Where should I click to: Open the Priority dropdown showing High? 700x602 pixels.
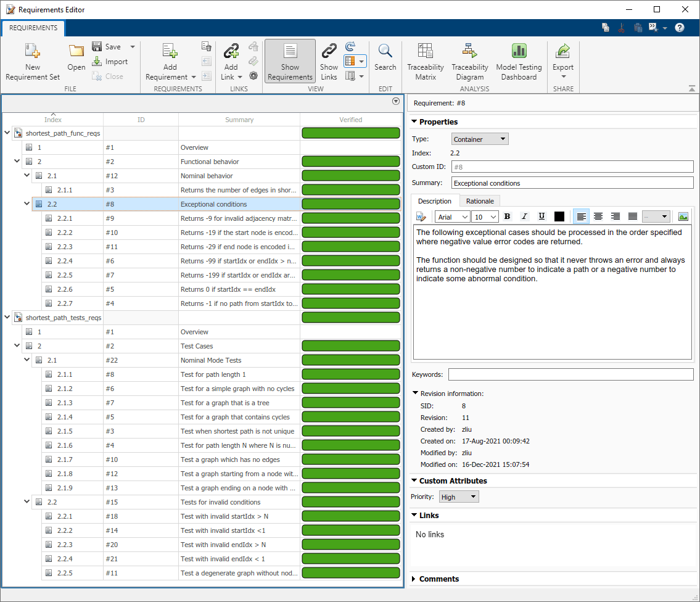(459, 497)
